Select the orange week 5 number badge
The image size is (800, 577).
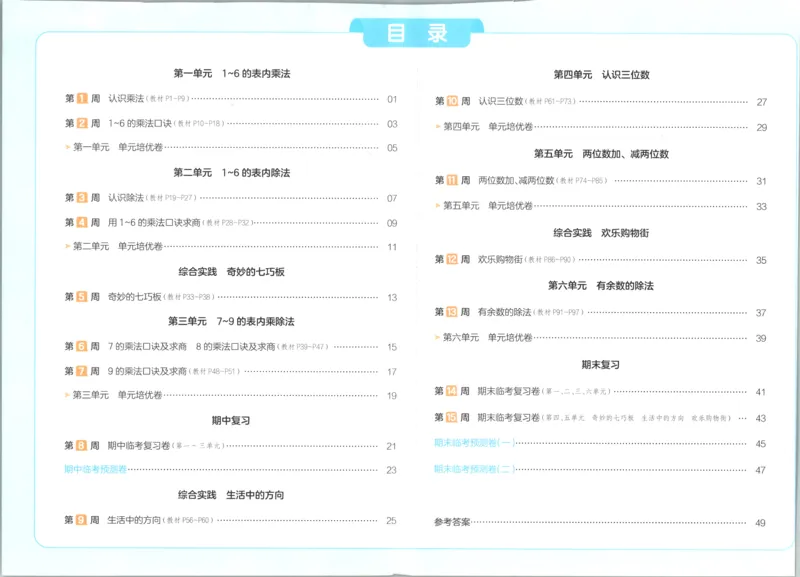click(82, 296)
